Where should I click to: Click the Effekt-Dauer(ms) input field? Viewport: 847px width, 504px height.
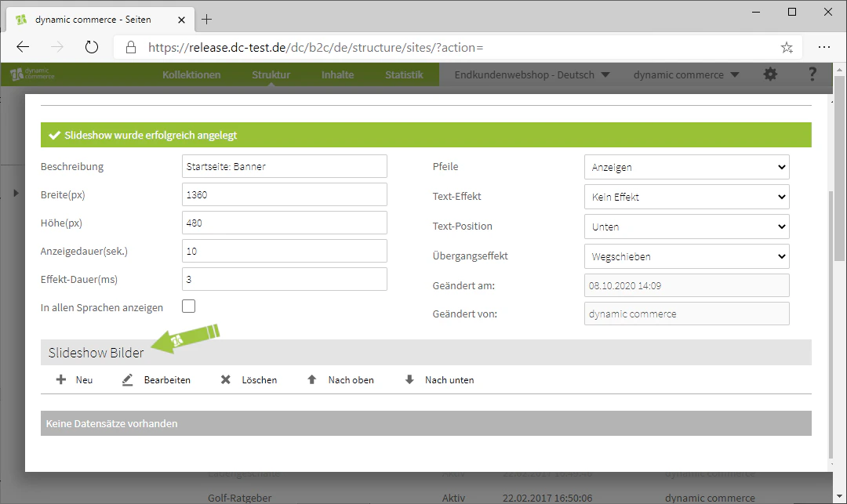tap(285, 279)
